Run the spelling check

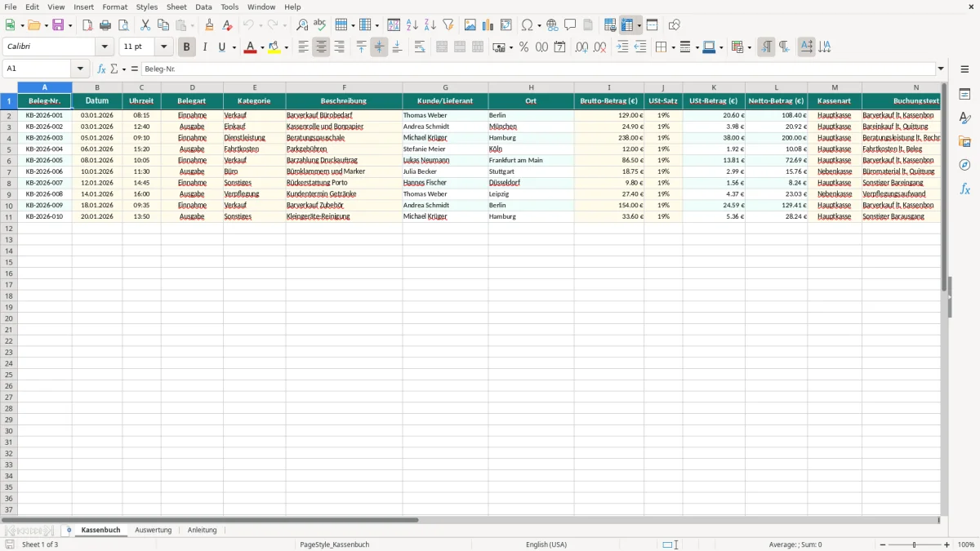pyautogui.click(x=320, y=25)
